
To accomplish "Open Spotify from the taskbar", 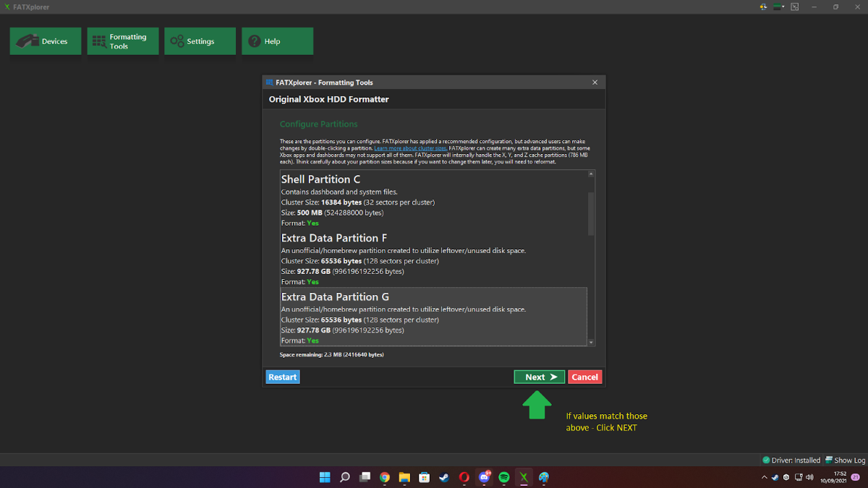I will tap(504, 477).
